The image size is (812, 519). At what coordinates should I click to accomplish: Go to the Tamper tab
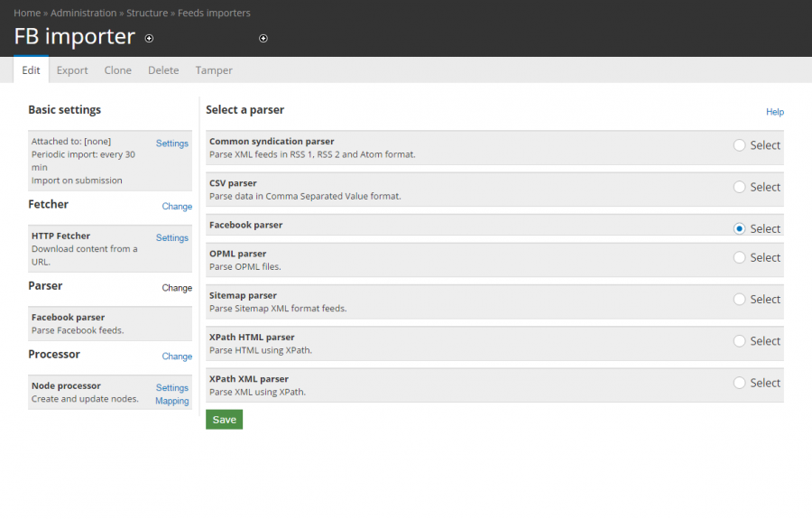click(x=213, y=70)
